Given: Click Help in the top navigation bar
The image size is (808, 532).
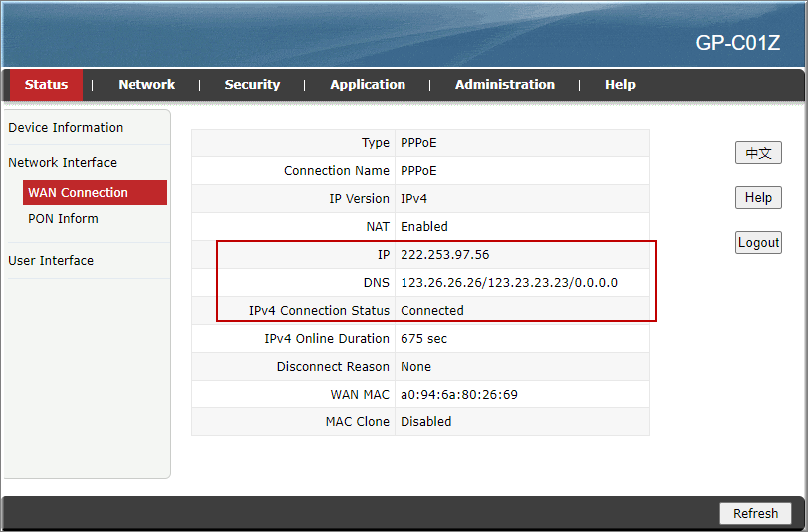Looking at the screenshot, I should click(620, 85).
